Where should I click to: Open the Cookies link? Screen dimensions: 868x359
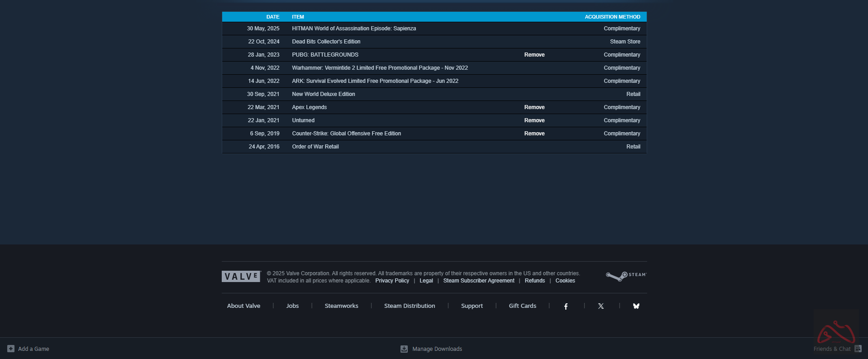point(565,281)
